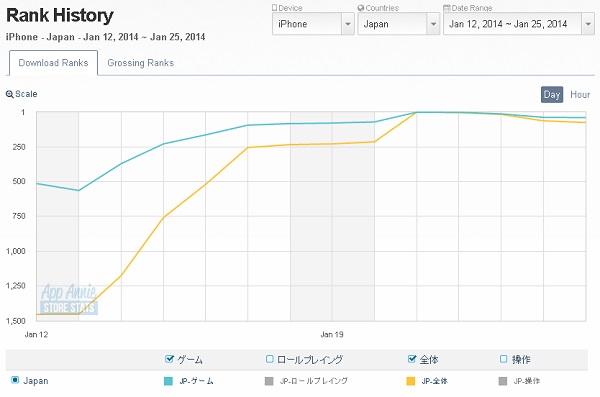
Task: Open the Japan countries dropdown
Action: coord(398,24)
